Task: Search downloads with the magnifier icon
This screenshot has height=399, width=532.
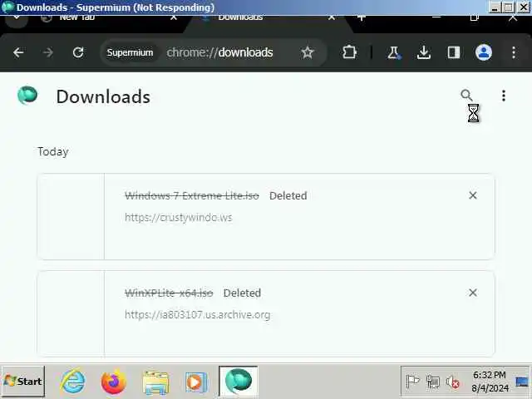Action: 466,95
